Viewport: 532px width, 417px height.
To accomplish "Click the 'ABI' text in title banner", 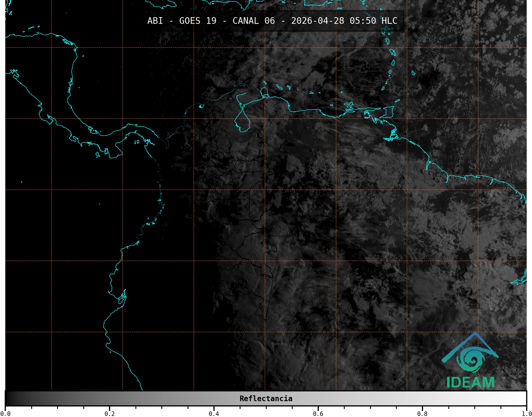I will click(x=155, y=21).
